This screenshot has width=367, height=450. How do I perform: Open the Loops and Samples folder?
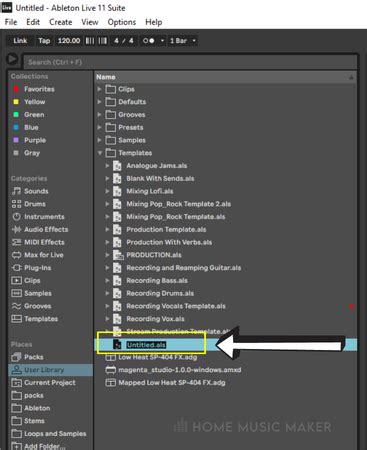49,433
